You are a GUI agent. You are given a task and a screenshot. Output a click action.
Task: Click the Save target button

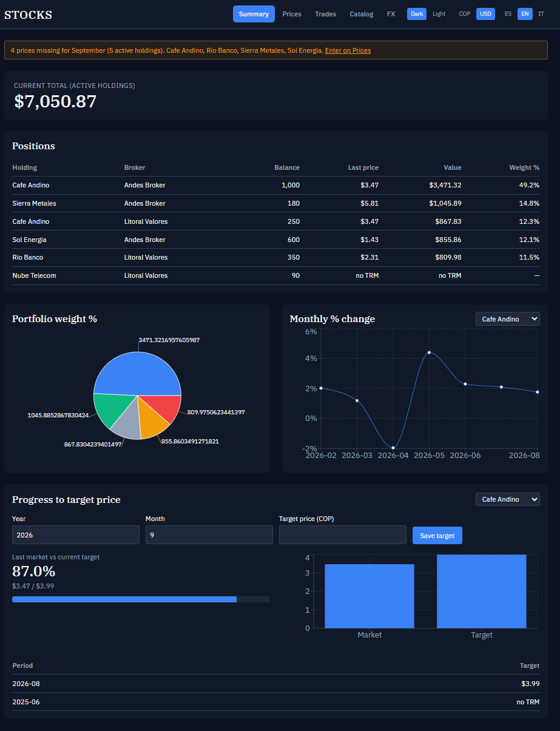[x=437, y=536]
